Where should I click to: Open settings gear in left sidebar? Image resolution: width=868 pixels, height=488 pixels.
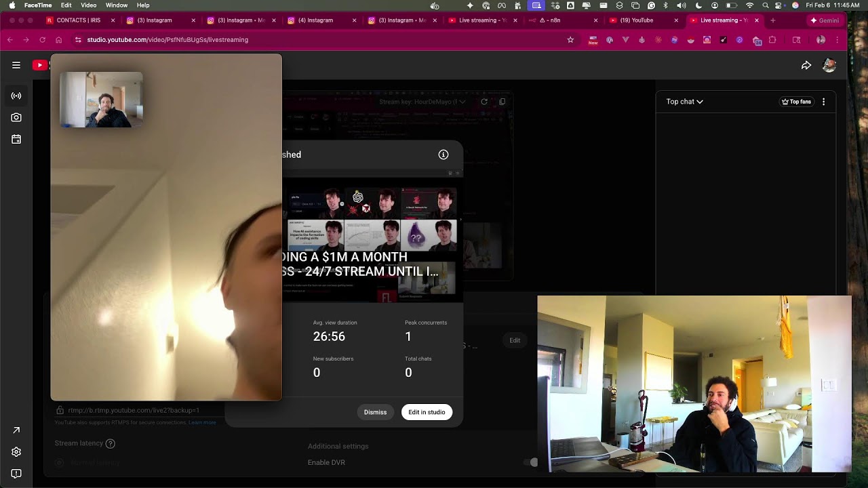click(x=16, y=452)
